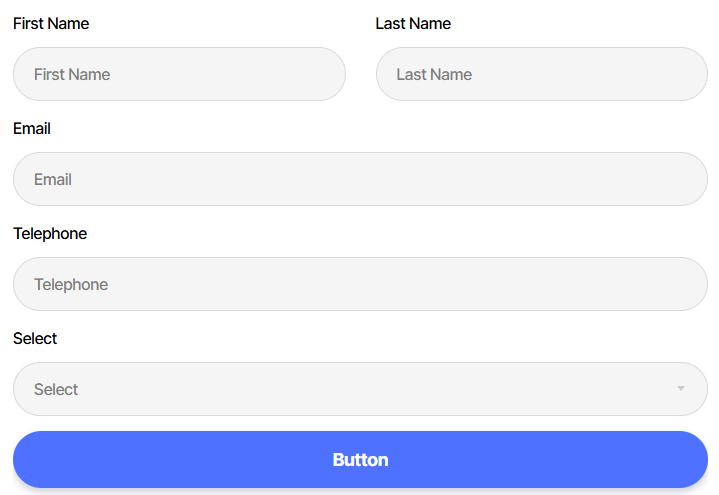The width and height of the screenshot is (719, 495).
Task: Click the gray "Email" placeholder text
Action: 53,179
